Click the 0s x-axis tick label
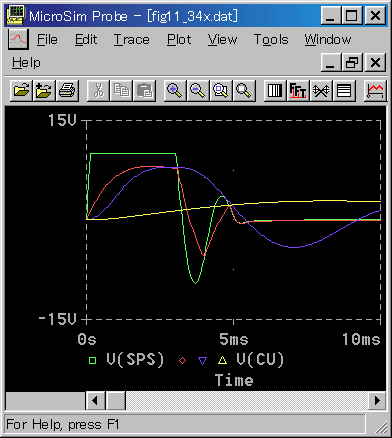Viewport: 392px width, 438px height. coord(87,340)
